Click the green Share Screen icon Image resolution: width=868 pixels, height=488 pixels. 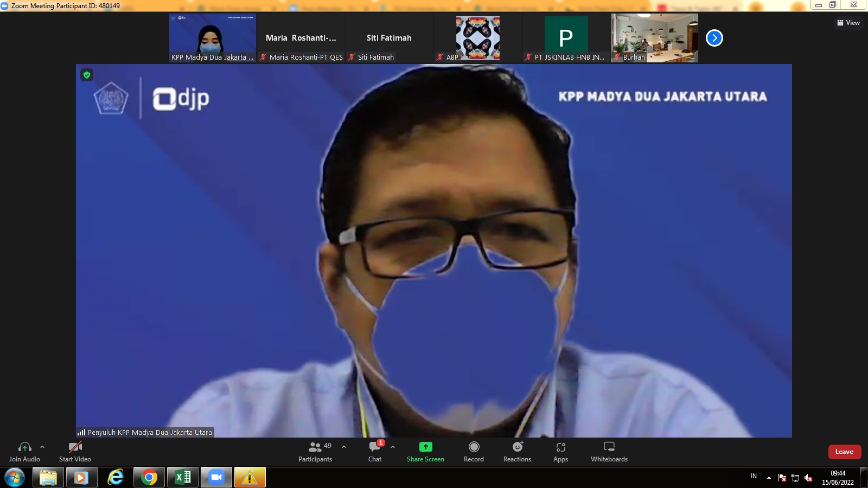point(425,447)
